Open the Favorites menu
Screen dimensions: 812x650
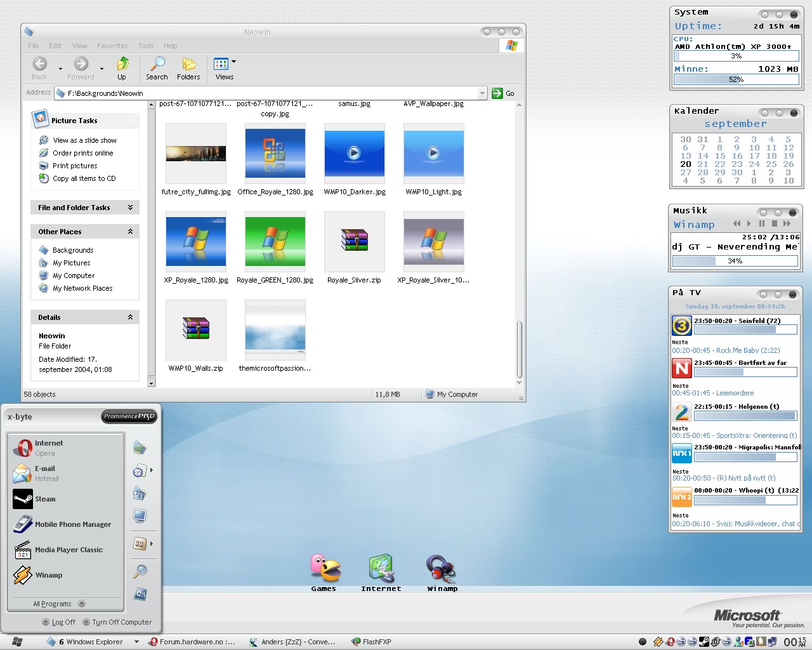point(112,46)
